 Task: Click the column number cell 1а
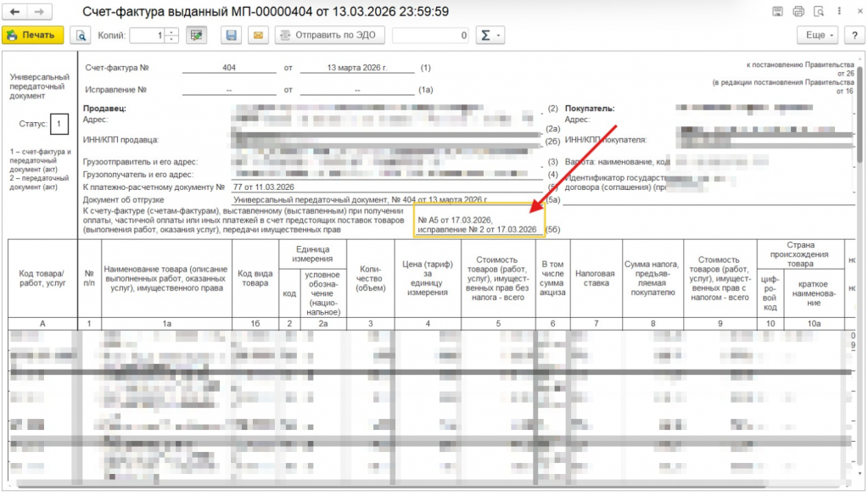point(166,324)
